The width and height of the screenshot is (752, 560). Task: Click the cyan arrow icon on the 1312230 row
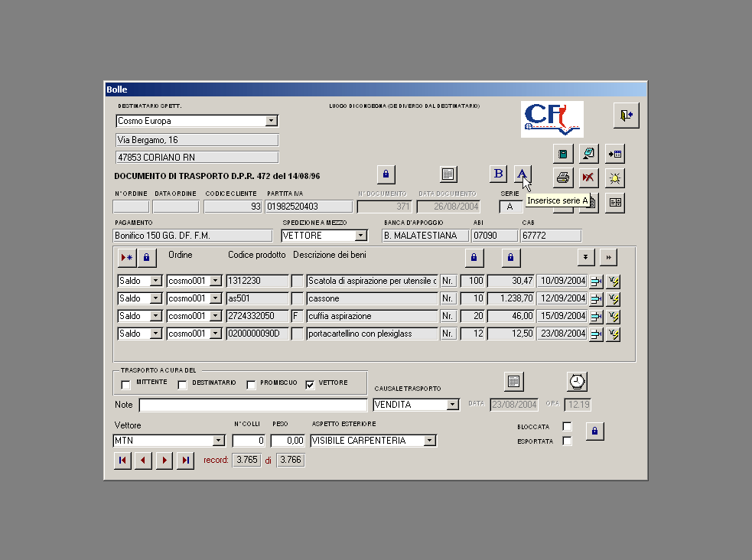click(596, 282)
